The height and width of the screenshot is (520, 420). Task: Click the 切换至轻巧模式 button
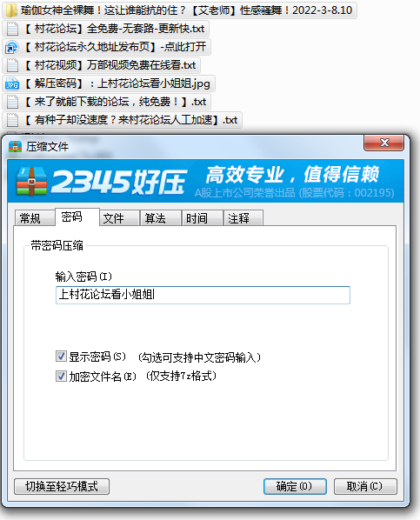pos(62,486)
